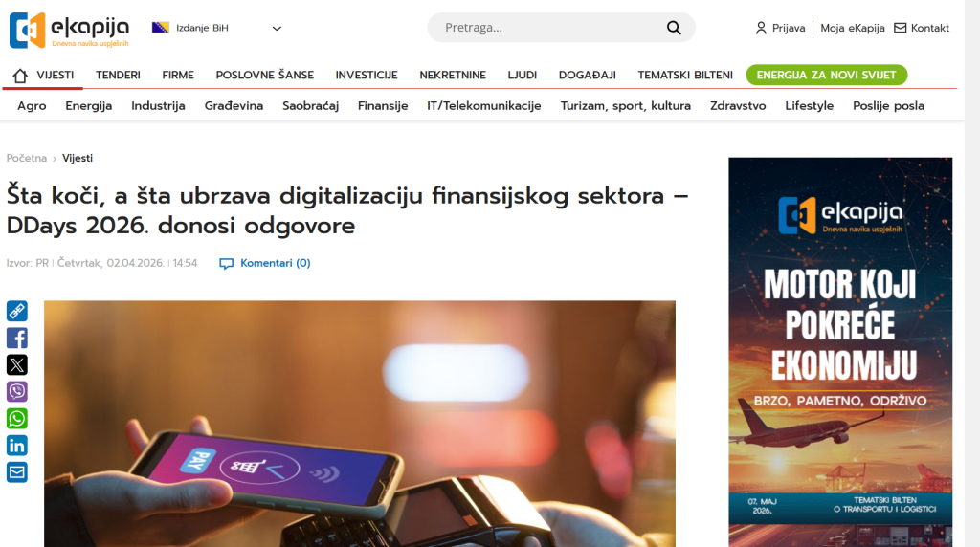Copy article link via chain icon

coord(17,311)
